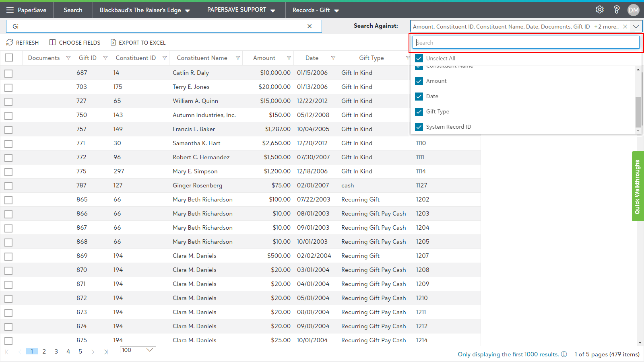Screen dimensions: 644x362
Task: Click the help question mark icon
Action: (x=616, y=10)
